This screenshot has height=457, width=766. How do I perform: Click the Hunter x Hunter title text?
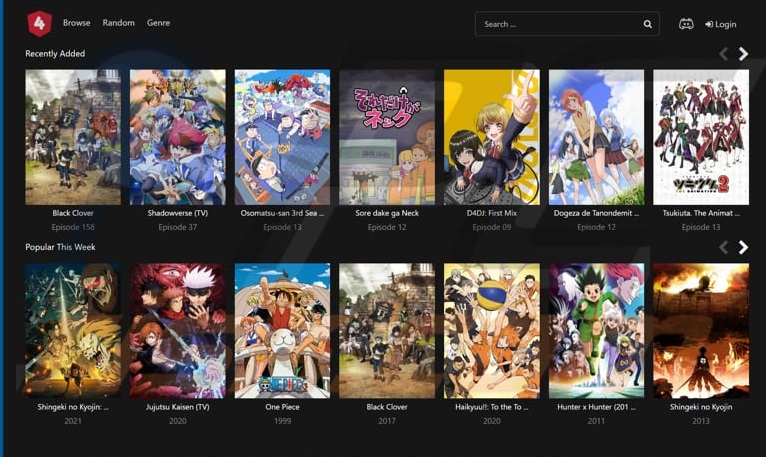coord(596,407)
